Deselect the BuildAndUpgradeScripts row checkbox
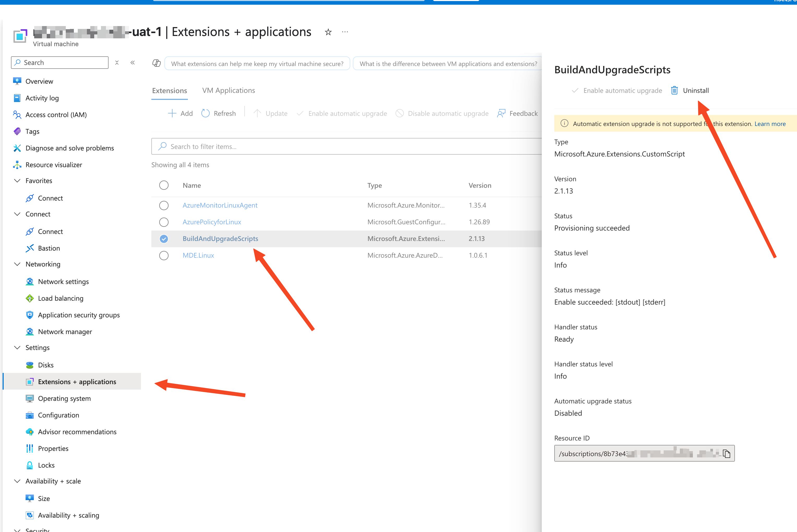This screenshot has width=797, height=532. click(x=164, y=239)
